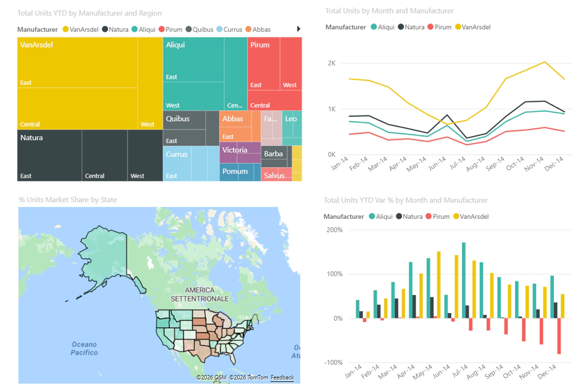The height and width of the screenshot is (386, 588).
Task: Open the map Feedback link
Action: [282, 377]
